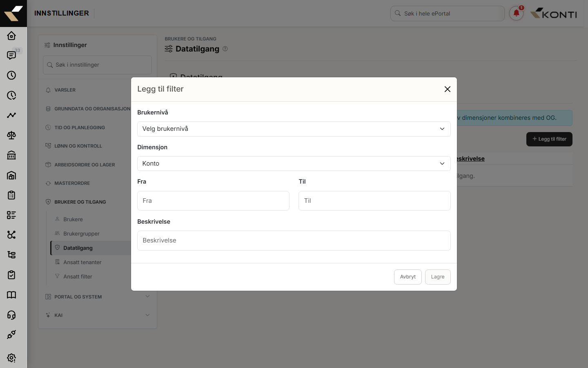588x368 pixels.
Task: Open the home icon in sidebar
Action: pyautogui.click(x=11, y=36)
